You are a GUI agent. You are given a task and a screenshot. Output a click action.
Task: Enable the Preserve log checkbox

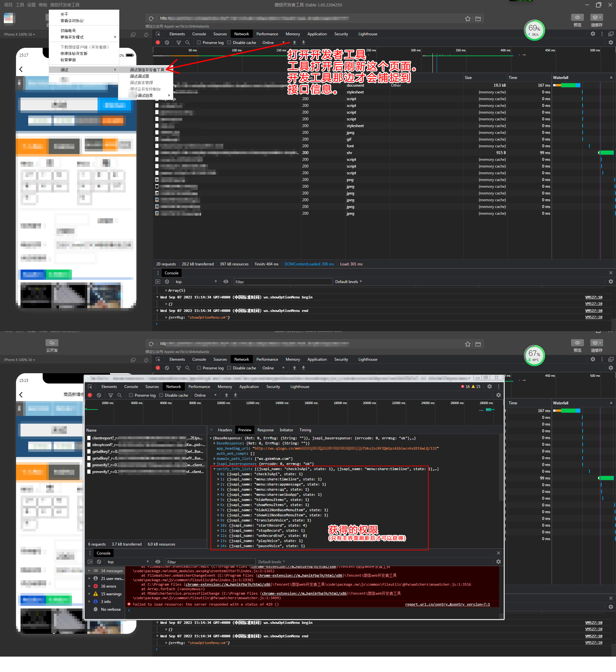199,43
